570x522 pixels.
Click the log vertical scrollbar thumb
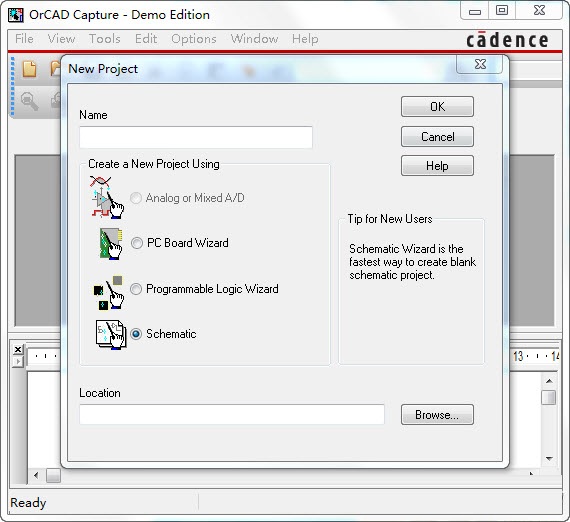[x=549, y=397]
